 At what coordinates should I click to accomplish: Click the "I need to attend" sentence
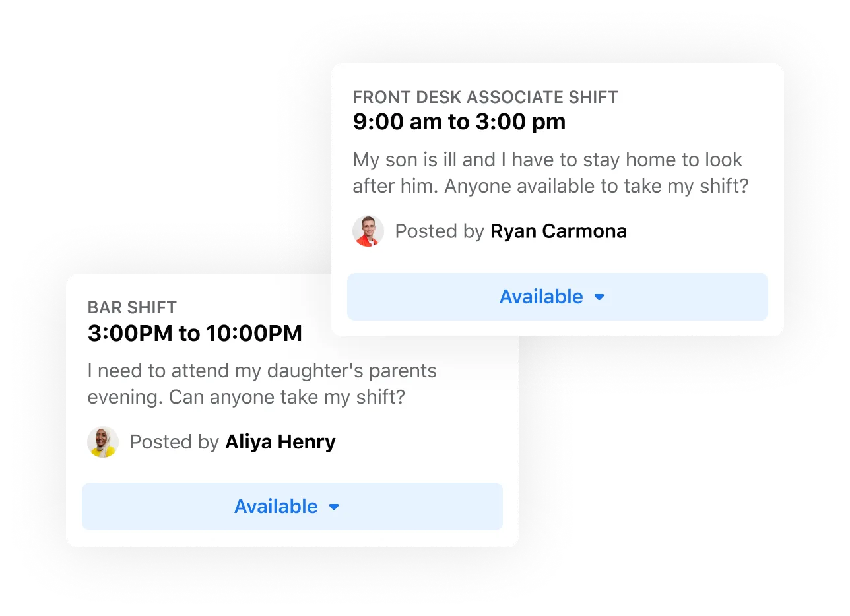(x=262, y=371)
